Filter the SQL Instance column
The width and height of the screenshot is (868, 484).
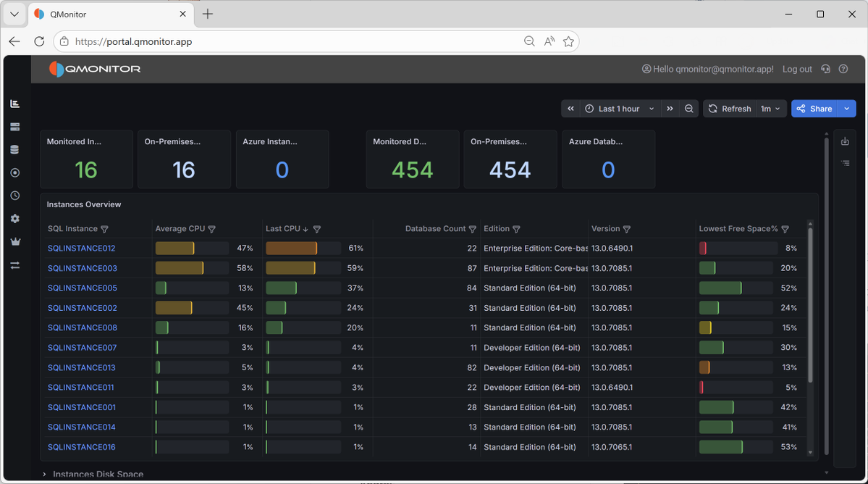[x=105, y=229]
